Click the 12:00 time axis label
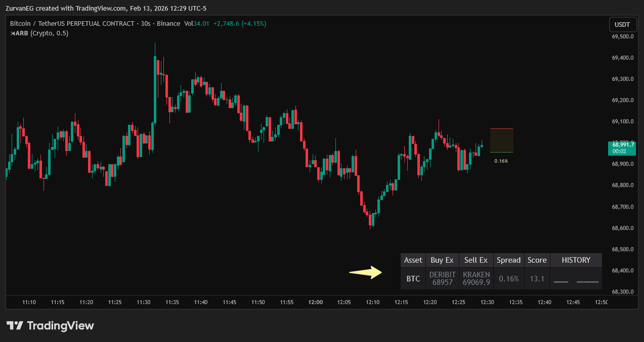Viewport: 644px width, 342px height. coord(315,302)
